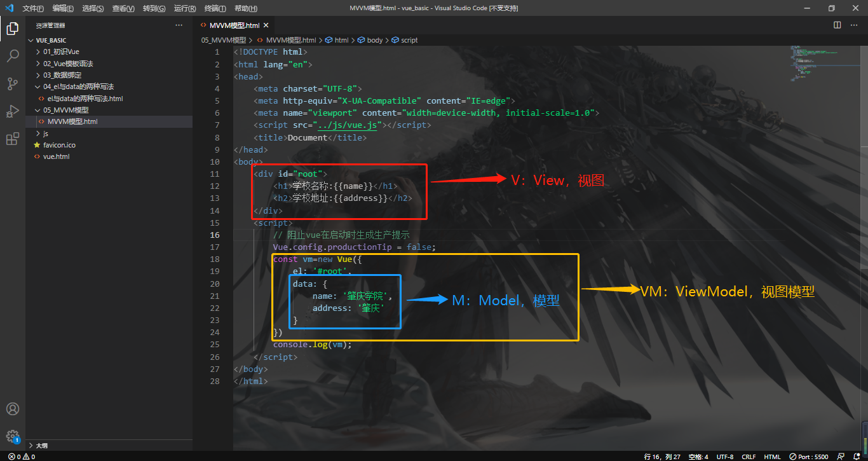This screenshot has height=461, width=868.
Task: Expand the 01_初识Vue folder
Action: 37,52
